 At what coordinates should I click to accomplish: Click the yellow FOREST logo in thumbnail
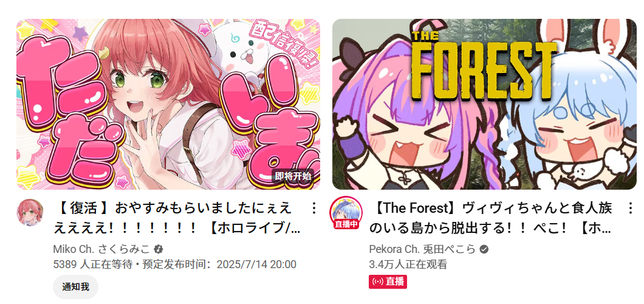click(484, 66)
